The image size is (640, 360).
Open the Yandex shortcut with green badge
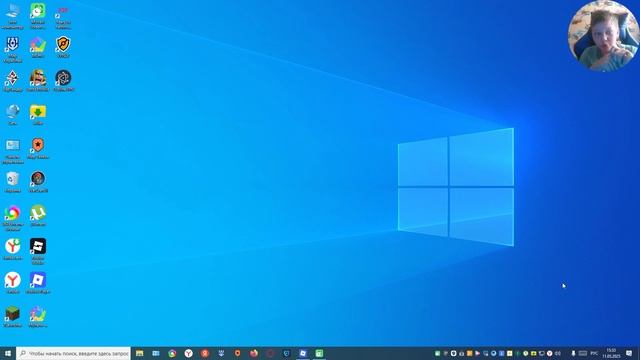coord(13,249)
